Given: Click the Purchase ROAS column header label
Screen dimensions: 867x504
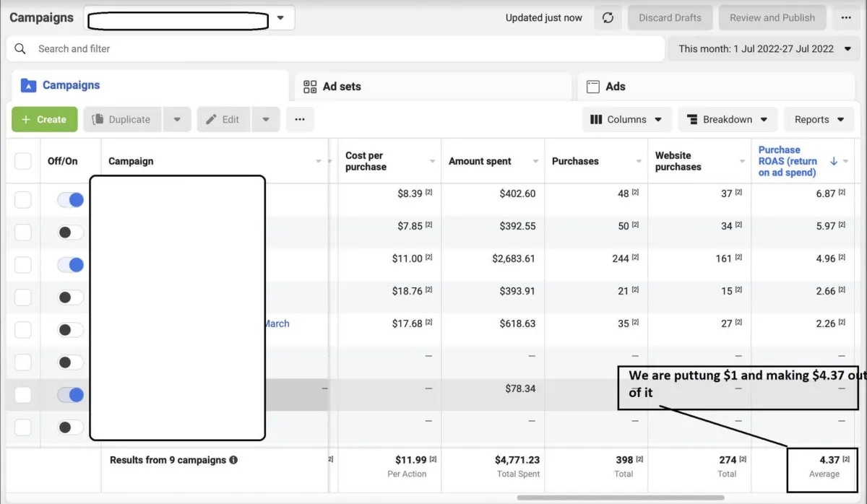Looking at the screenshot, I should click(788, 161).
